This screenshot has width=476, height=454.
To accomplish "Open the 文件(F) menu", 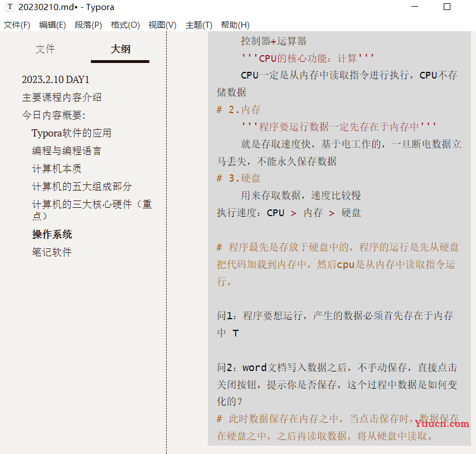I will pyautogui.click(x=17, y=25).
